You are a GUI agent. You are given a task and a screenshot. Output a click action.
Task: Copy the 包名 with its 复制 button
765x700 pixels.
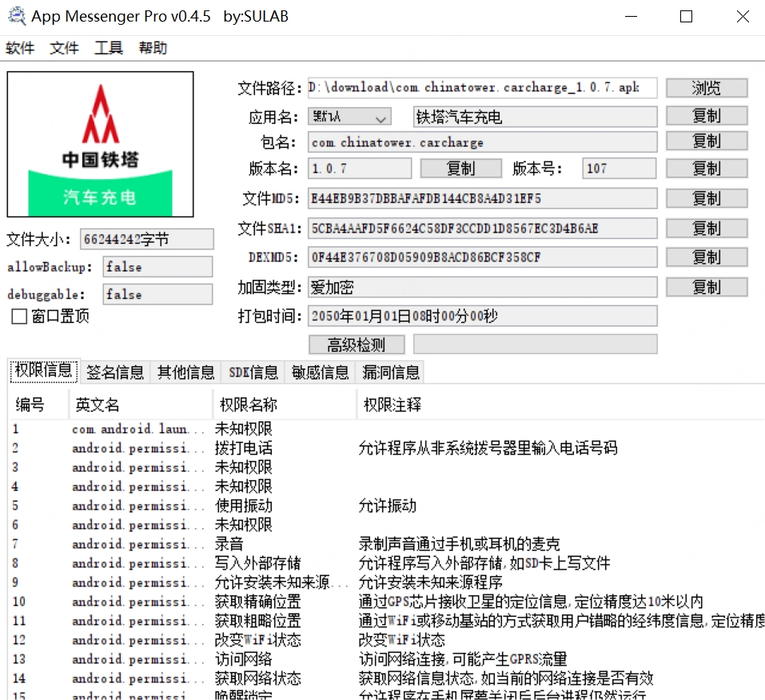coord(707,141)
